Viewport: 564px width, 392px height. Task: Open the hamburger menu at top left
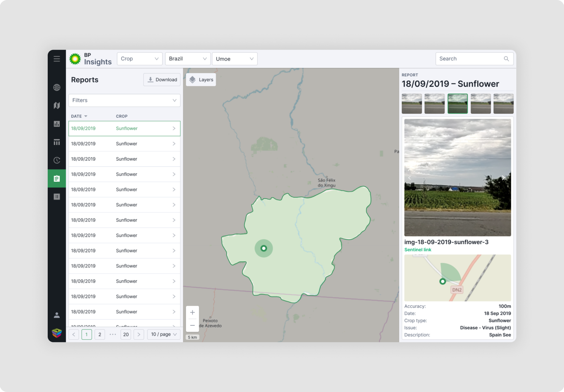click(x=57, y=59)
